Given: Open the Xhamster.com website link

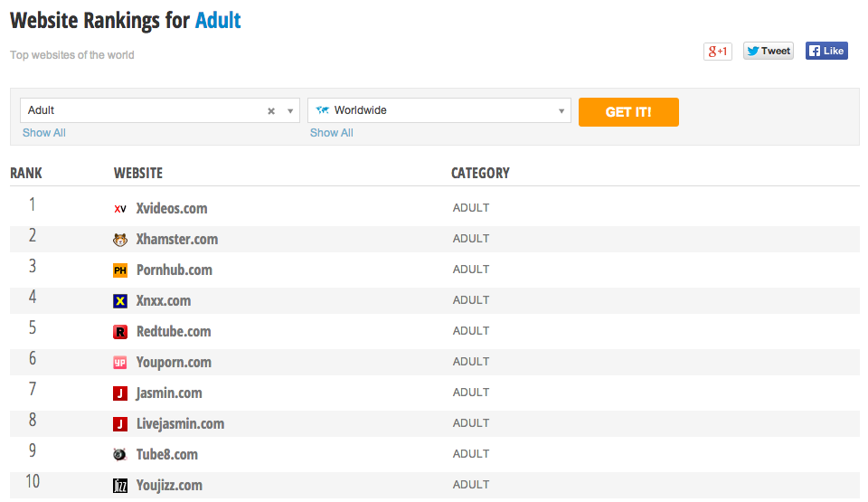Looking at the screenshot, I should [x=177, y=240].
